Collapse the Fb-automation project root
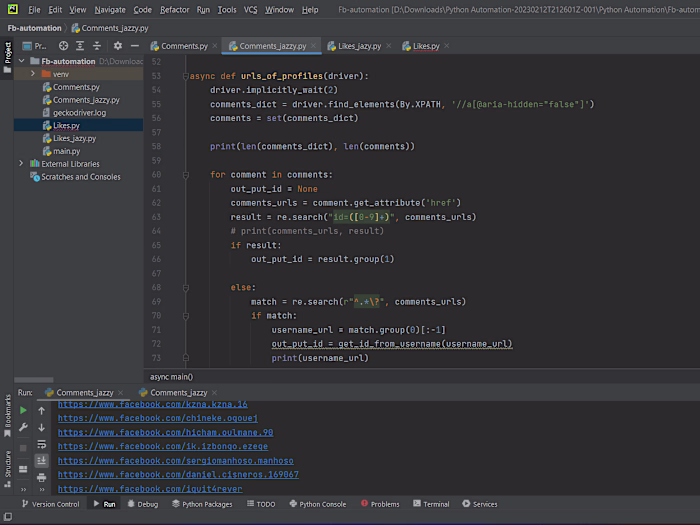 point(21,61)
